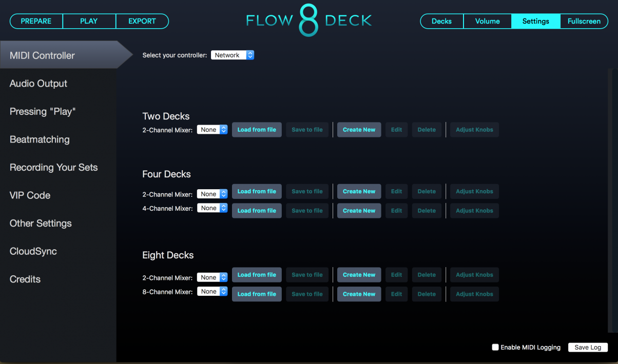Adjust Knobs for the 4-Channel Mixer

474,211
